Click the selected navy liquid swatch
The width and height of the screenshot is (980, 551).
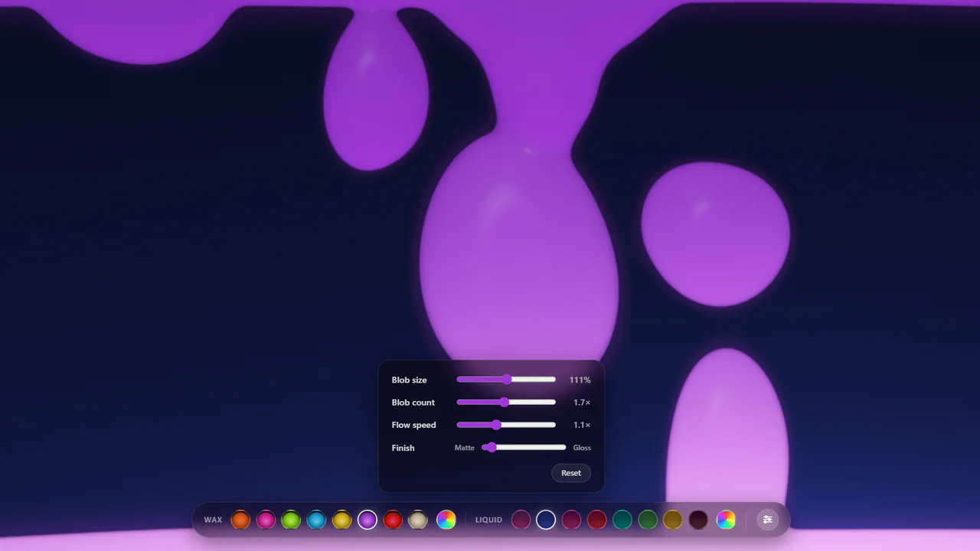click(546, 520)
